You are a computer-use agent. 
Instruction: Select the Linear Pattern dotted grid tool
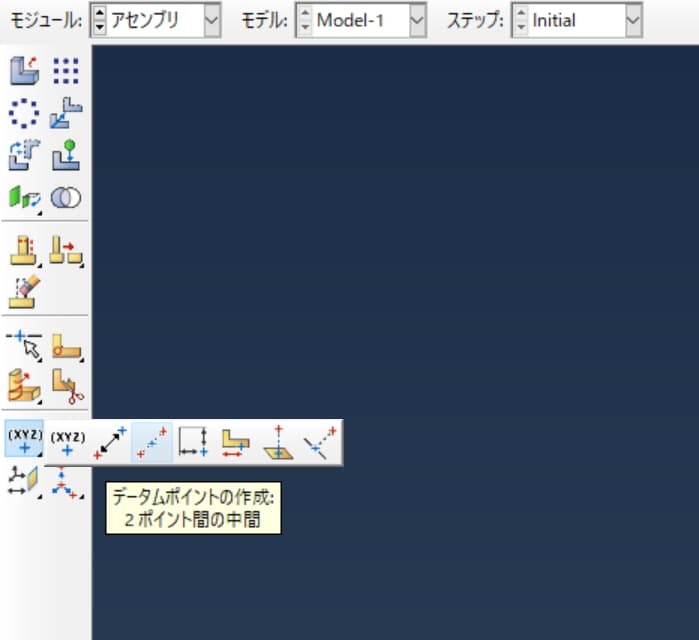point(66,71)
